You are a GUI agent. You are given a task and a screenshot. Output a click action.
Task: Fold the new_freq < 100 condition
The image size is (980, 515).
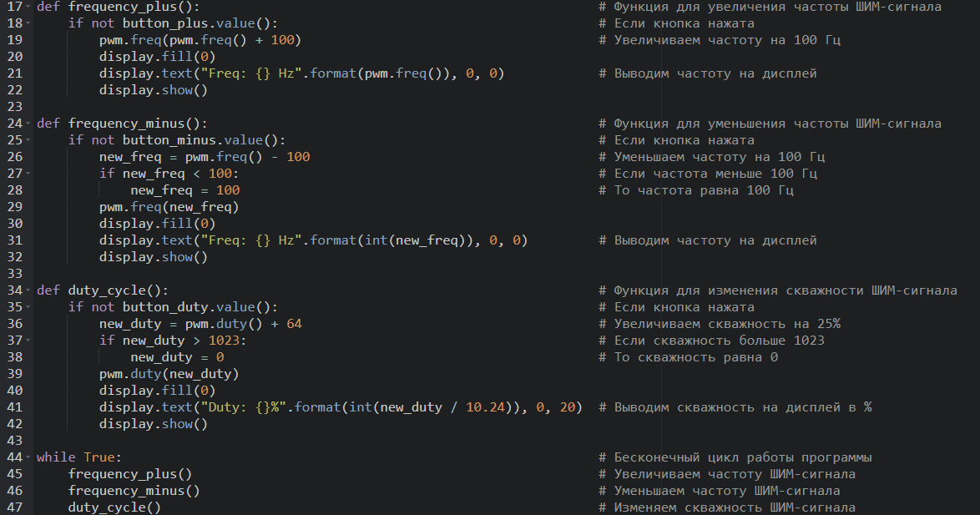click(28, 173)
